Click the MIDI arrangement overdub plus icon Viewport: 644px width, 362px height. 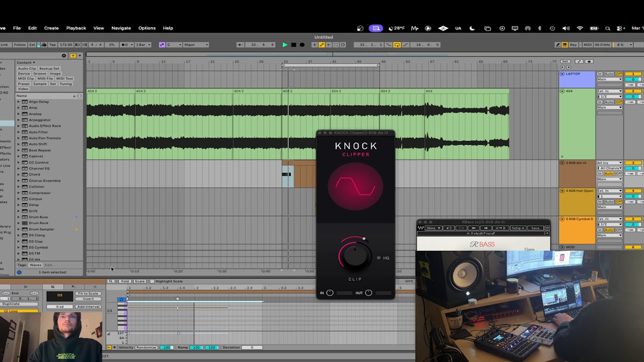[x=314, y=45]
